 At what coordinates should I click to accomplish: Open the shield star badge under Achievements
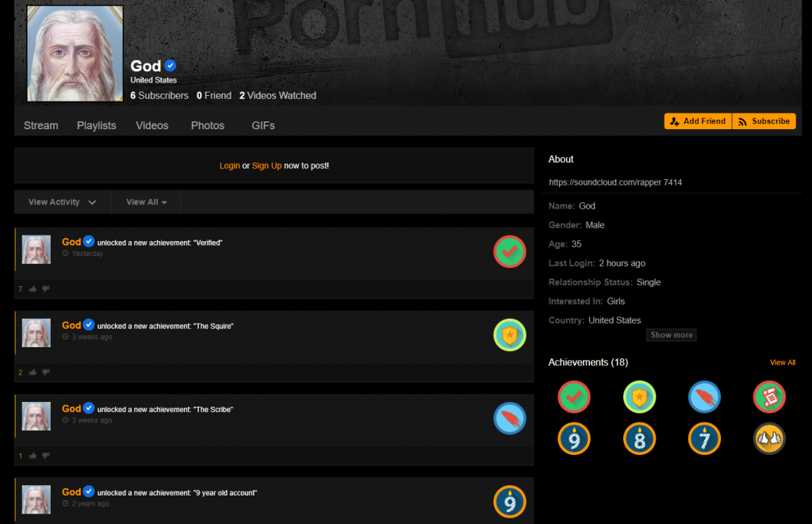point(639,397)
